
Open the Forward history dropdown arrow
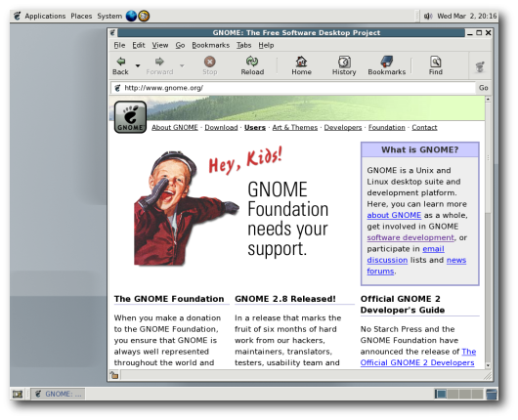pos(182,65)
